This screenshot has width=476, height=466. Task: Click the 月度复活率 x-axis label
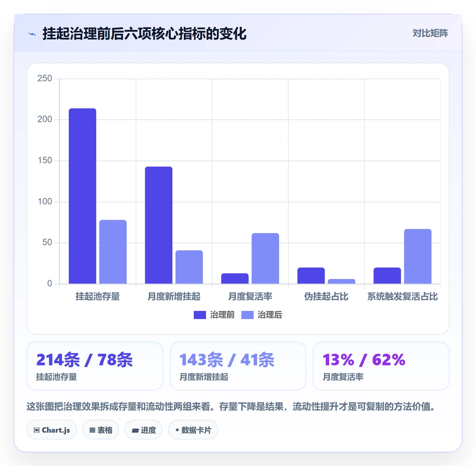point(250,297)
